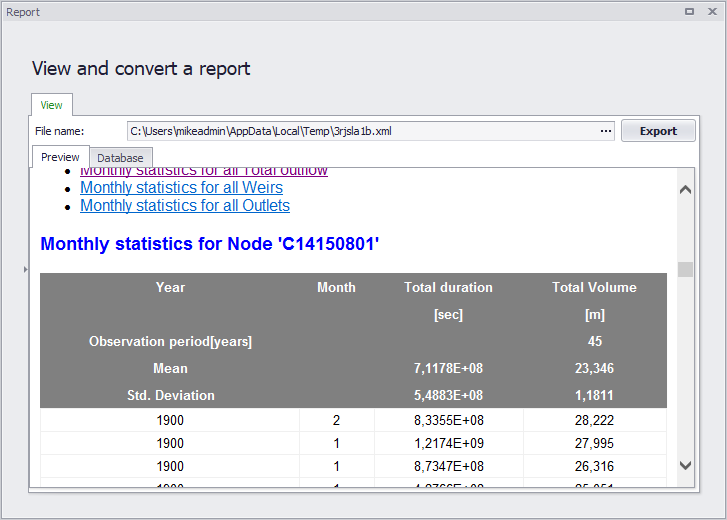Click Observation period value 45

[x=595, y=342]
